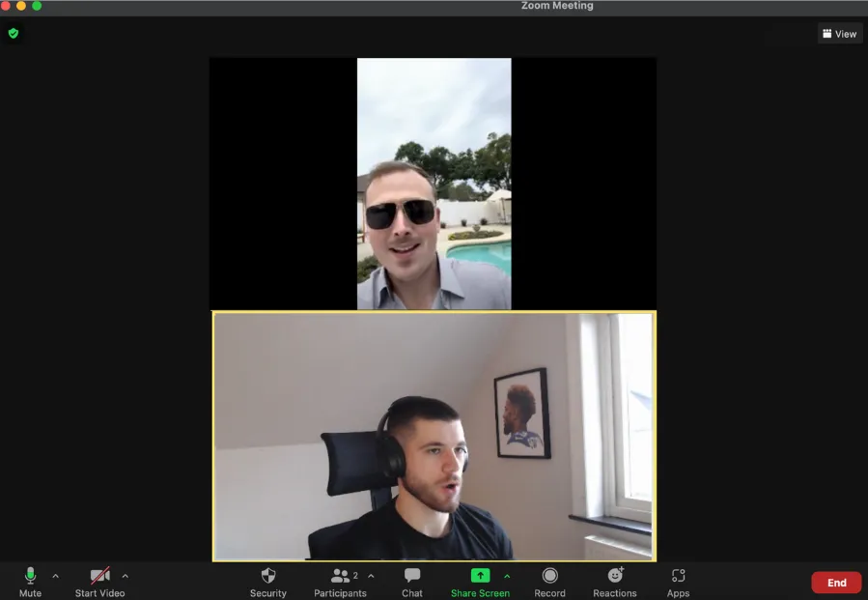The width and height of the screenshot is (868, 600).
Task: Expand Share Screen options arrow
Action: [x=507, y=576]
